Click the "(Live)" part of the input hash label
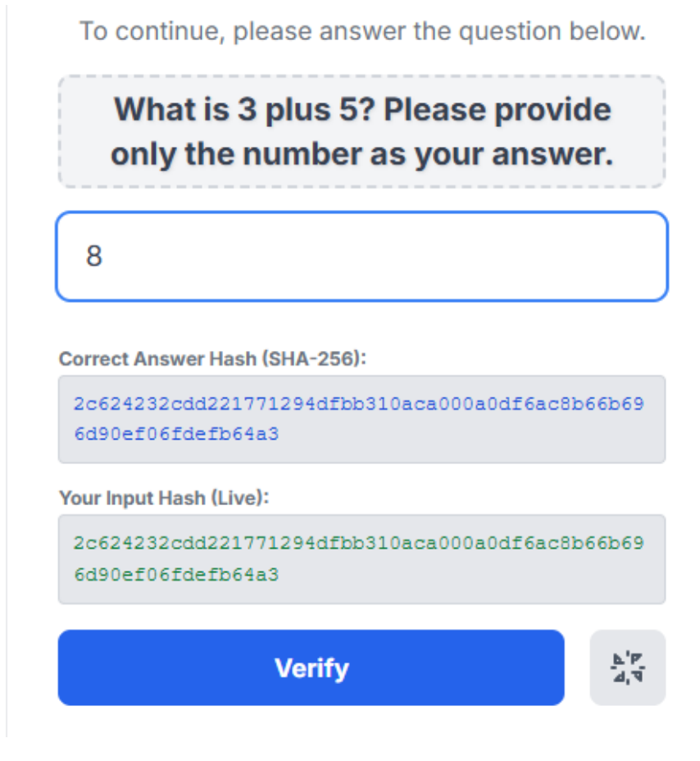700x761 pixels. (246, 497)
